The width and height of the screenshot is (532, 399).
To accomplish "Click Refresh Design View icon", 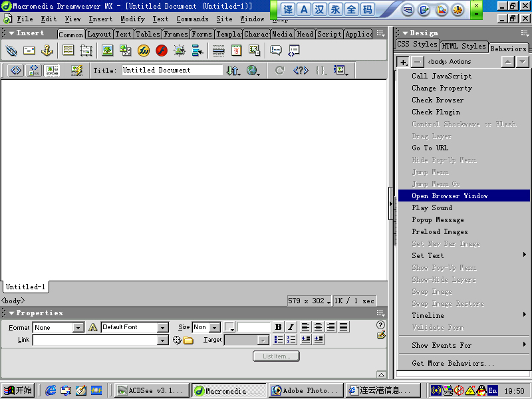I will point(279,70).
